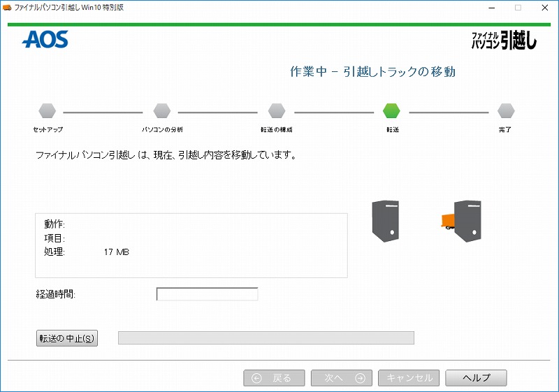Image resolution: width=559 pixels, height=392 pixels.
Task: Click the 経過時間 elapsed time field
Action: pos(207,294)
